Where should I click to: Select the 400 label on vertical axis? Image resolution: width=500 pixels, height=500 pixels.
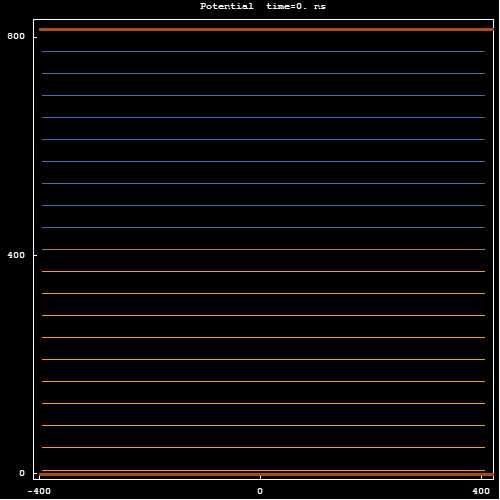[16, 255]
